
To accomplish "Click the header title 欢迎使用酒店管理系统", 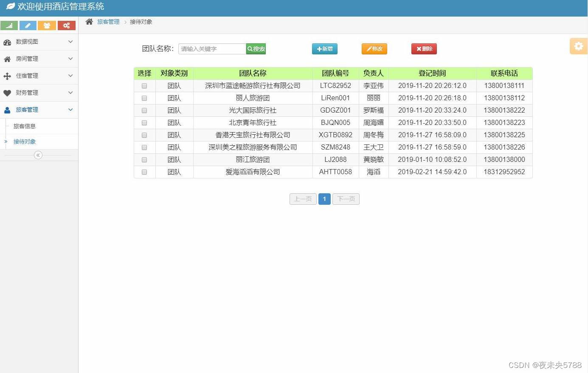I will [61, 6].
